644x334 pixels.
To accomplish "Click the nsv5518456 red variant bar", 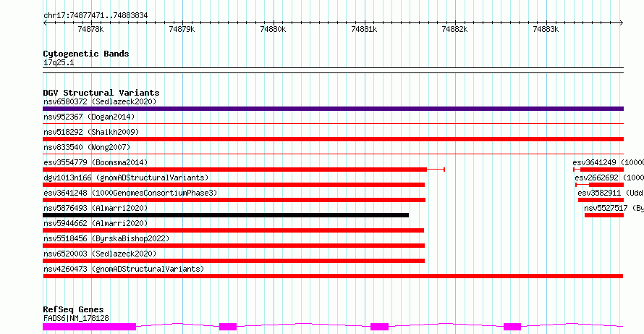I will 234,246.
